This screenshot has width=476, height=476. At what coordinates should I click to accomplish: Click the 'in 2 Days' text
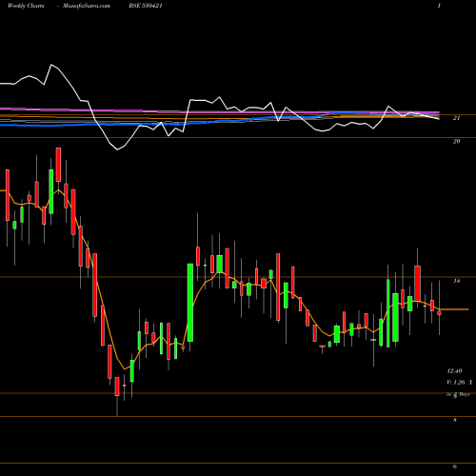[x=458, y=394]
